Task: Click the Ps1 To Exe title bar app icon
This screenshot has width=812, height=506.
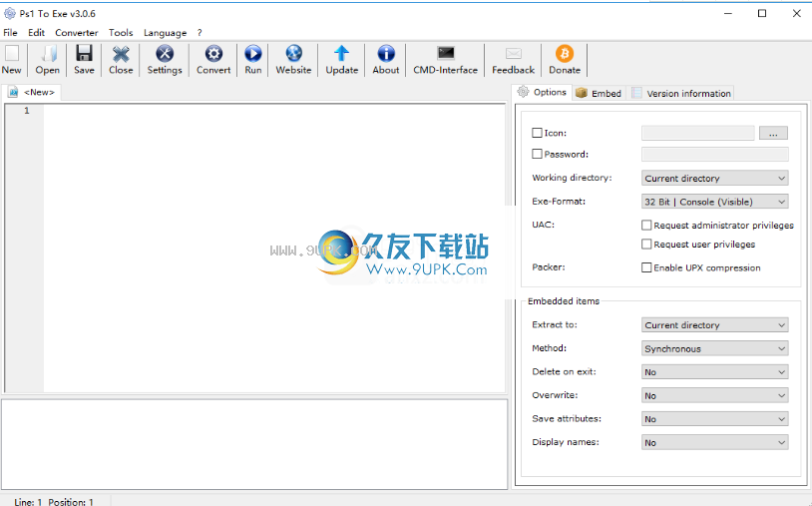Action: (9, 13)
